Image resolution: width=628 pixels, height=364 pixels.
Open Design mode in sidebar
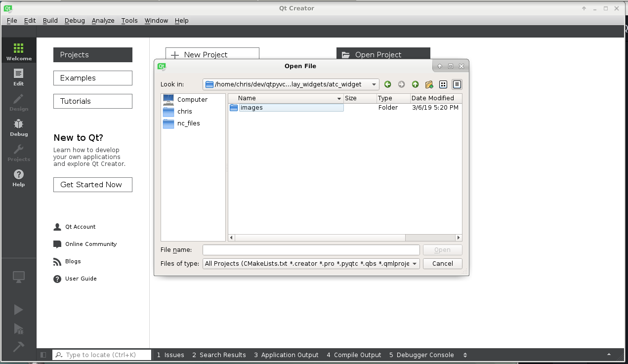point(19,102)
